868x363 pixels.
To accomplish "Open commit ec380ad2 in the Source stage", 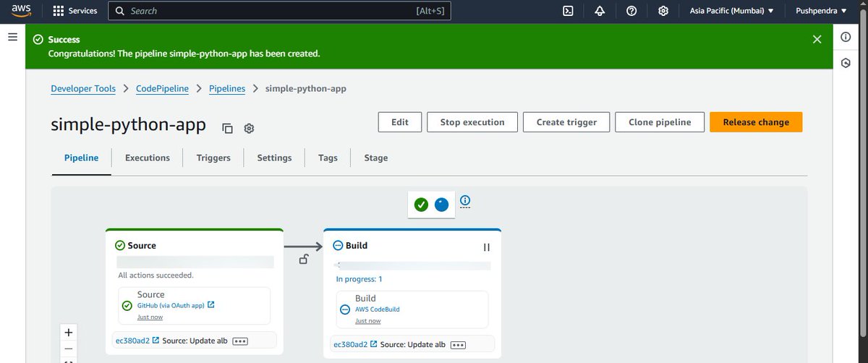I will pyautogui.click(x=137, y=341).
